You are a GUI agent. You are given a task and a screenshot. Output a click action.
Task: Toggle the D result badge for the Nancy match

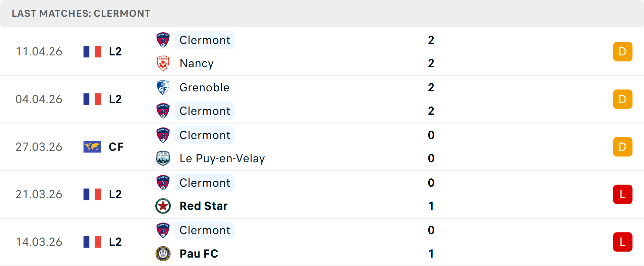pyautogui.click(x=623, y=51)
